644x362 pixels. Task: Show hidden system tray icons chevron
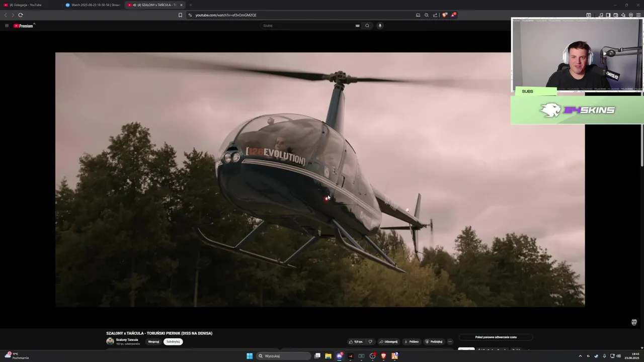(580, 356)
